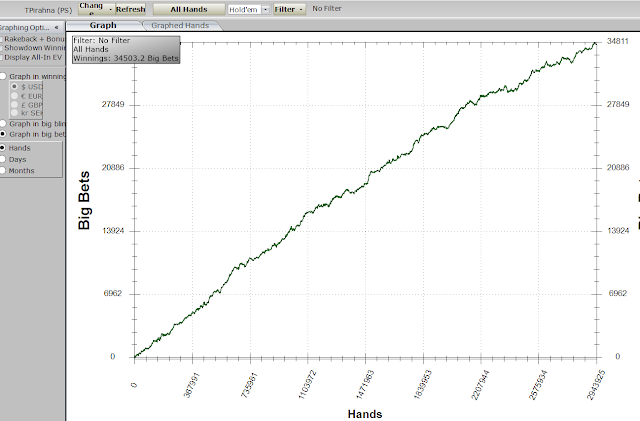Select the Months x-axis option
The height and width of the screenshot is (421, 640).
[2, 171]
